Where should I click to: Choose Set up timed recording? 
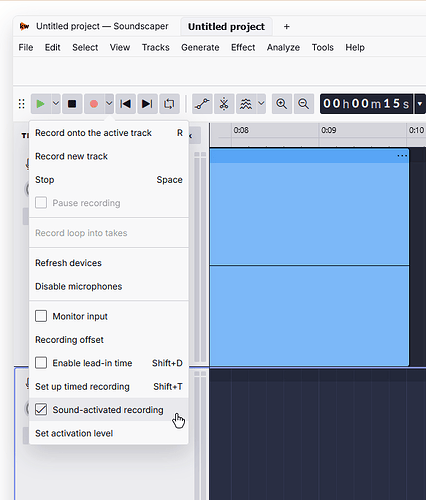pyautogui.click(x=109, y=387)
